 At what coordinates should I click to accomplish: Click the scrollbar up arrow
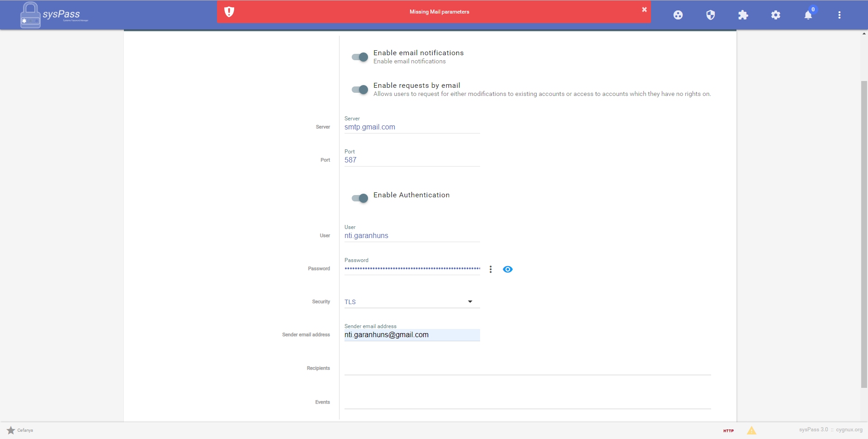click(864, 33)
